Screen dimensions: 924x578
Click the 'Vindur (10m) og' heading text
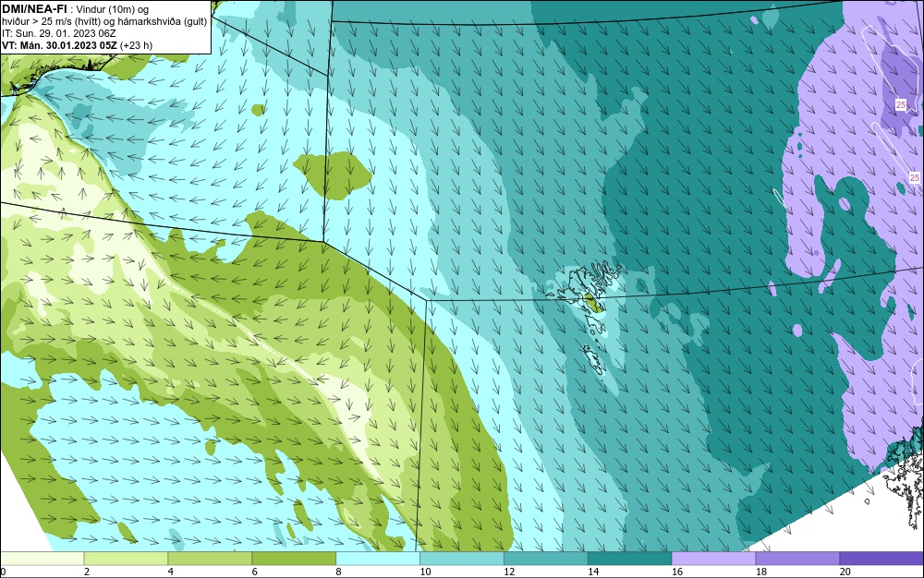click(x=113, y=9)
